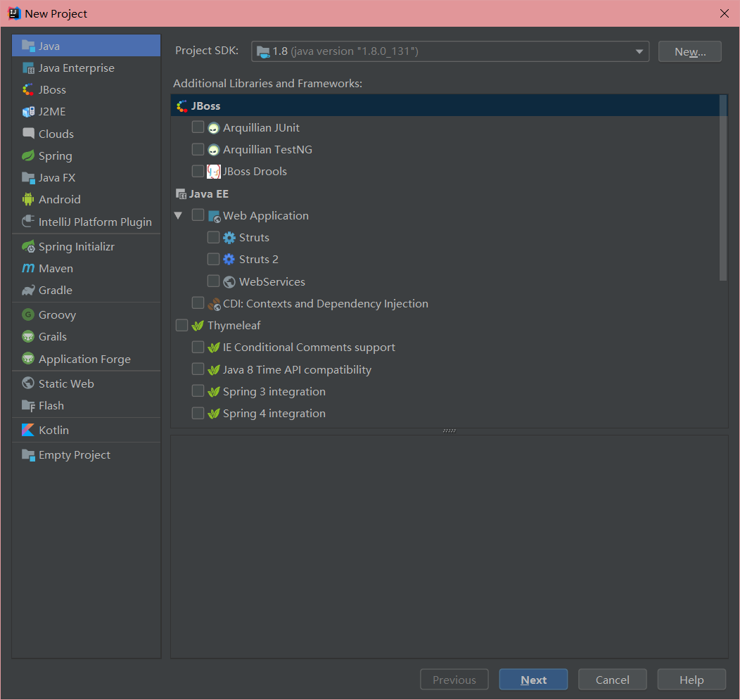
Task: Click the IntelliJ Platform Plugin icon
Action: (x=28, y=221)
